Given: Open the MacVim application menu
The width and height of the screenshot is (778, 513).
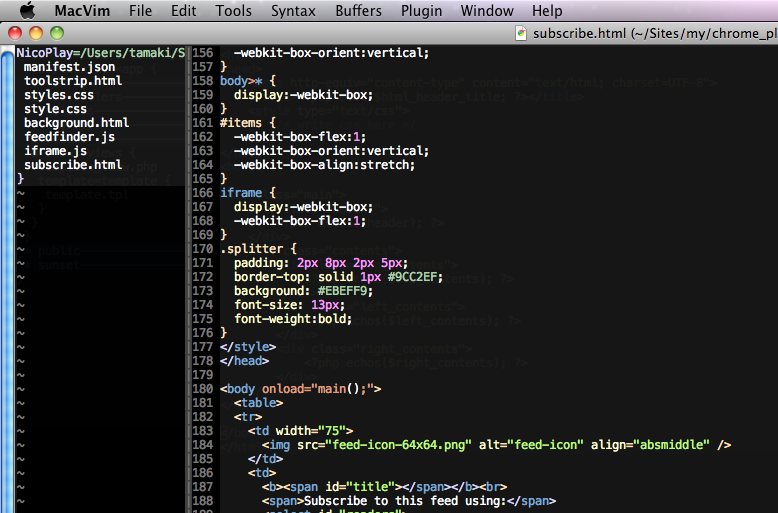Looking at the screenshot, I should point(82,10).
